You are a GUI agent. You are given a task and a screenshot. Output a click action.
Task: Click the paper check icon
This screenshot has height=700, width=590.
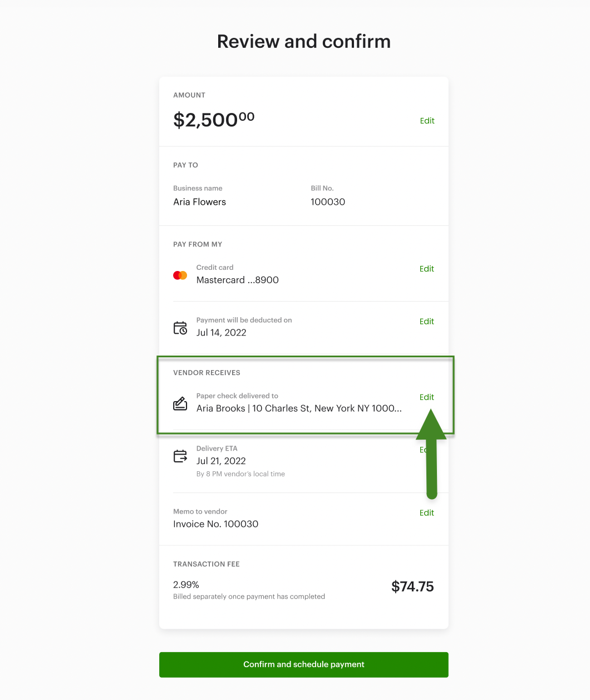pyautogui.click(x=180, y=403)
